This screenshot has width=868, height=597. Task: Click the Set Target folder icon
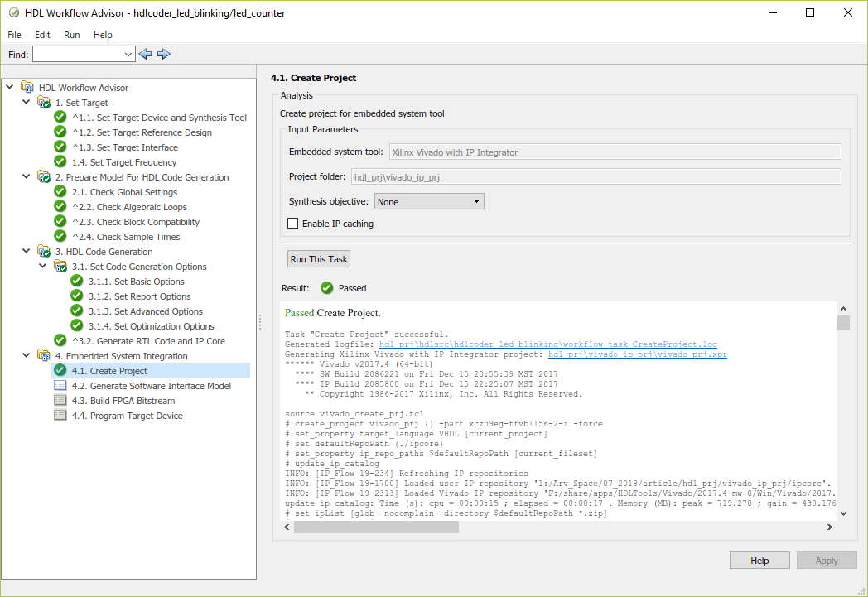click(44, 103)
